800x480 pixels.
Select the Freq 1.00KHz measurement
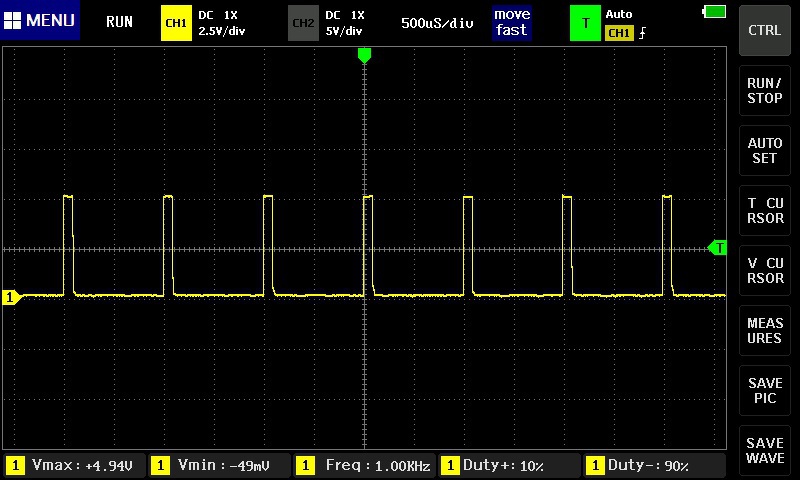365,465
